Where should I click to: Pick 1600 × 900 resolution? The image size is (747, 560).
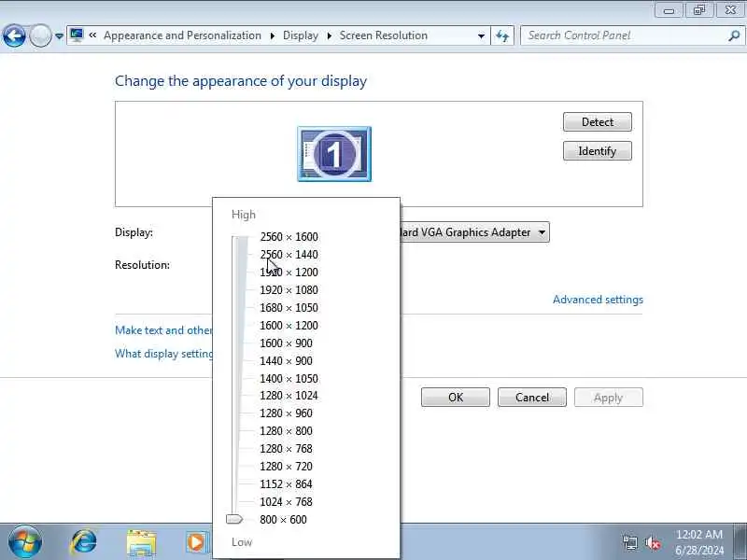[286, 343]
